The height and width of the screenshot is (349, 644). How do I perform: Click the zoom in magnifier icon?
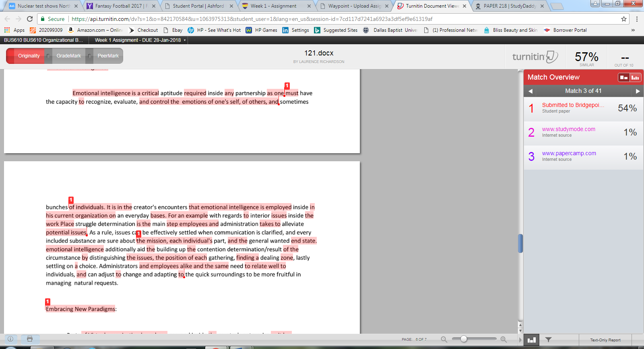point(504,339)
